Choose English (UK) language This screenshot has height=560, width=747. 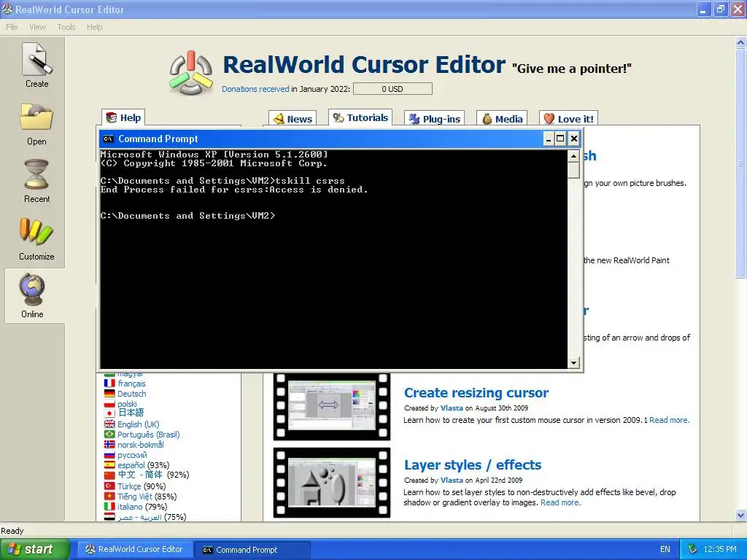(139, 424)
